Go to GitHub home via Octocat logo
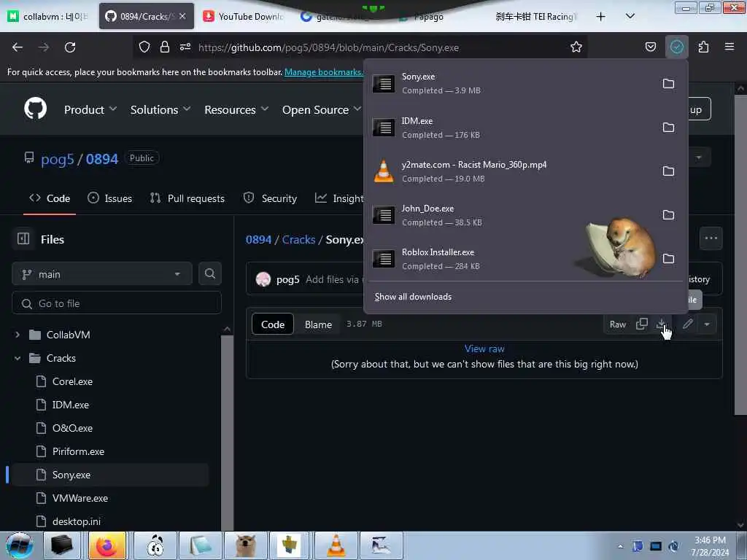747x560 pixels. click(36, 109)
